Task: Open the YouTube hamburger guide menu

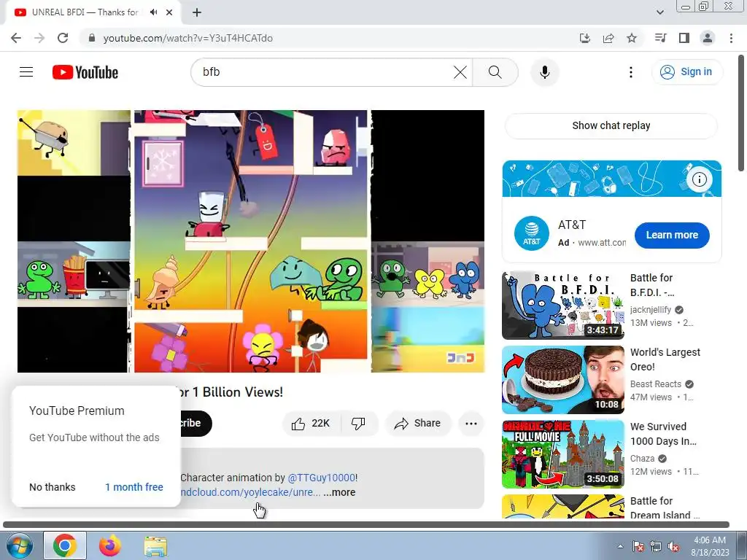Action: (26, 72)
